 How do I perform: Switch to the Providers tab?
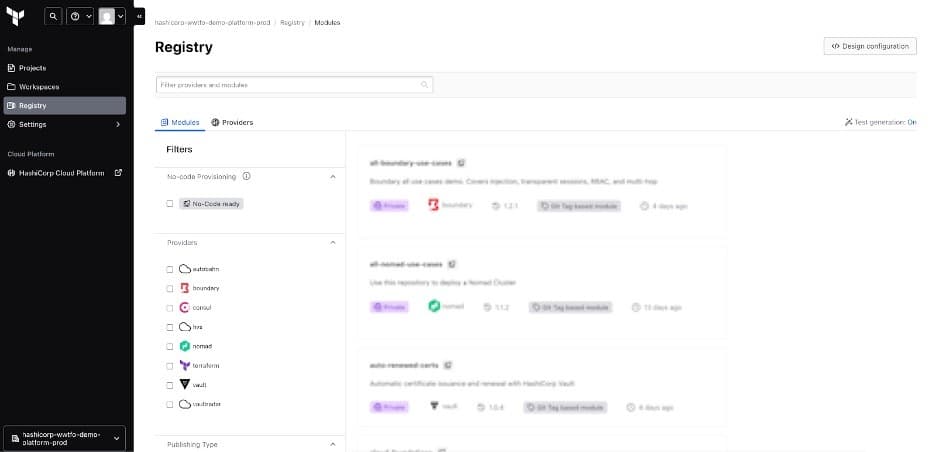232,122
